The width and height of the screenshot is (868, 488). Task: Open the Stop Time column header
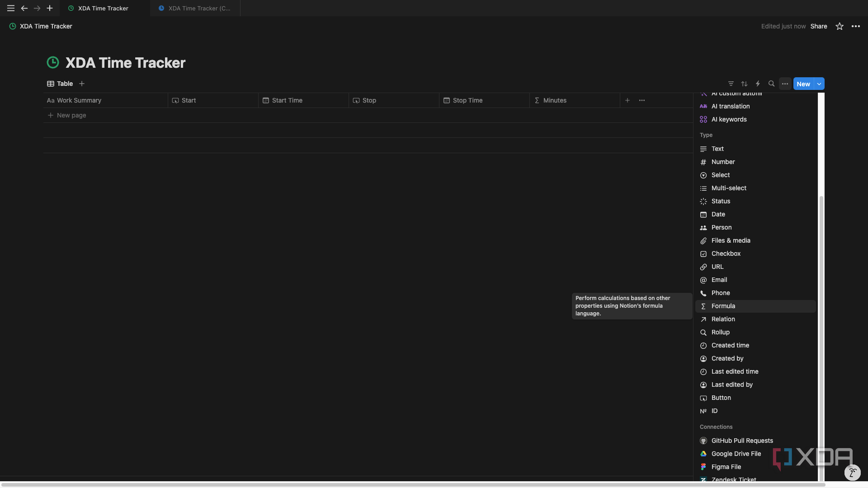pos(484,100)
